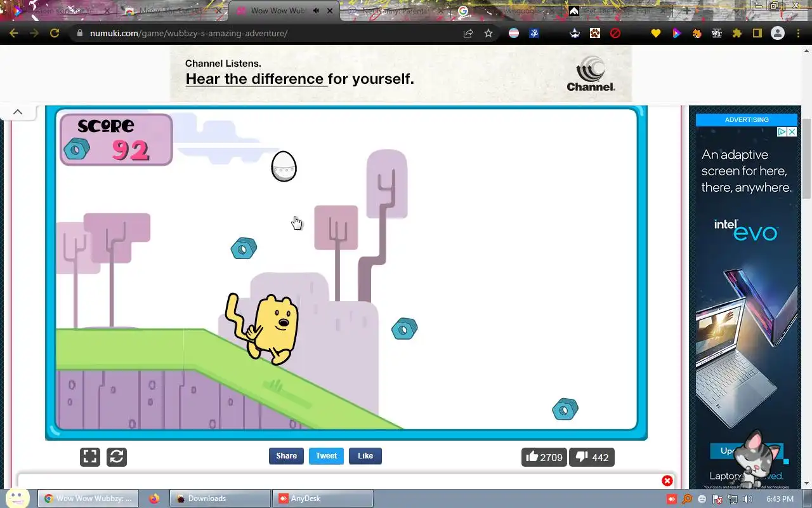Click the page vertical scrollbar
This screenshot has width=812, height=508.
(x=806, y=159)
